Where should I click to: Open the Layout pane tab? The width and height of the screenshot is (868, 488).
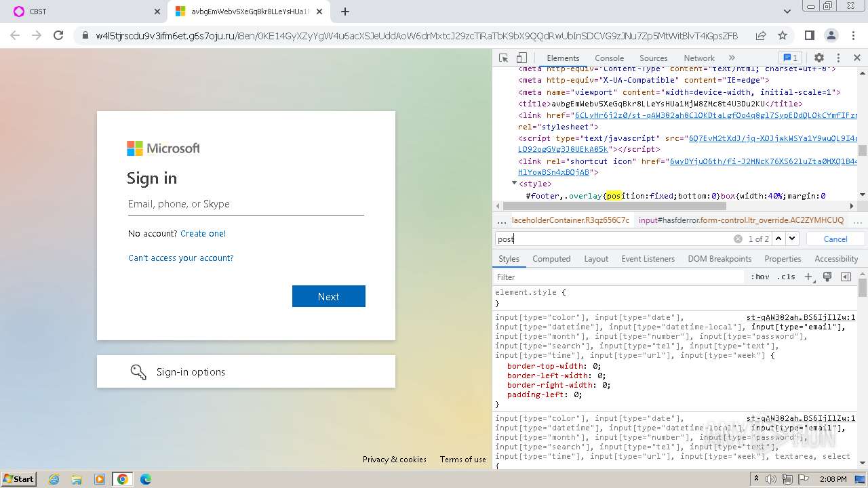point(596,259)
